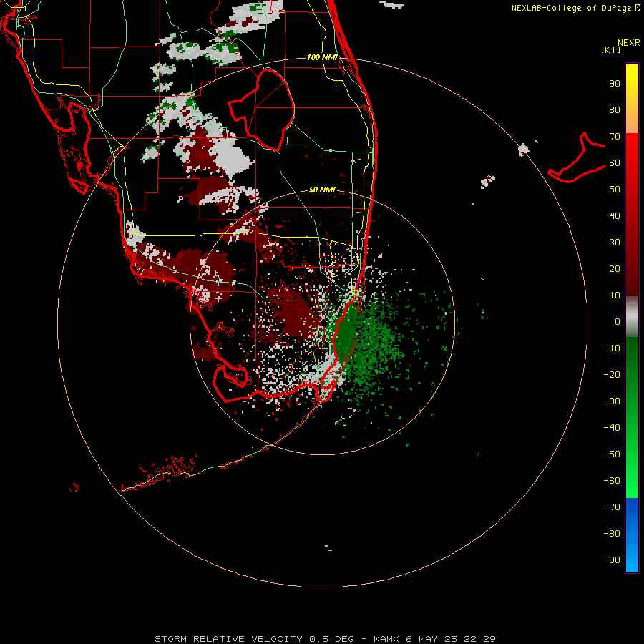Click the -30 value on velocity scale
Viewport: 644px width, 644px height.
coord(612,401)
